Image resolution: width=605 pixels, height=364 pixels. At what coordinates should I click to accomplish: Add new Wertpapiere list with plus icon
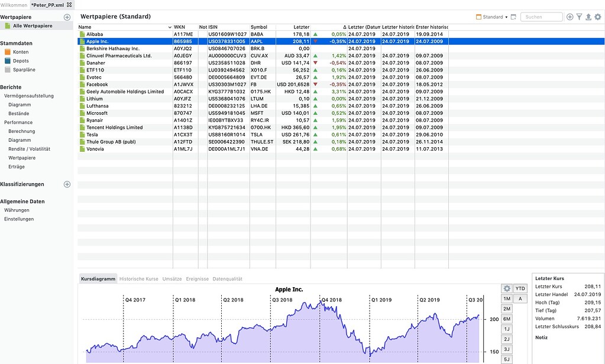[67, 18]
